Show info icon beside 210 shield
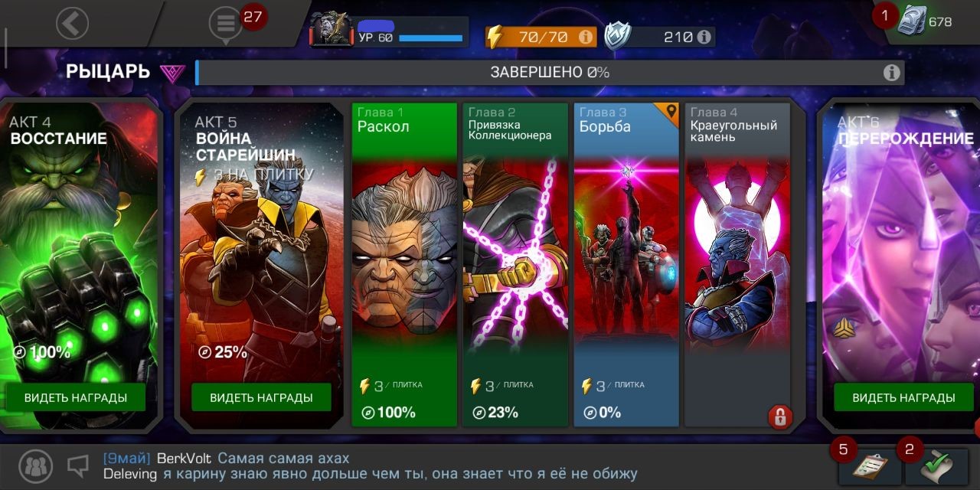980x490 pixels. [x=704, y=37]
